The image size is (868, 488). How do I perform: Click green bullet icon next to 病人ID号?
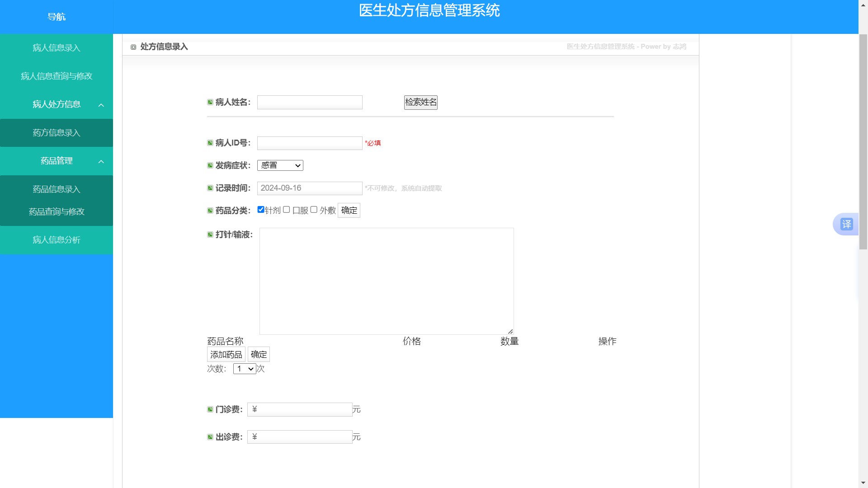tap(210, 143)
